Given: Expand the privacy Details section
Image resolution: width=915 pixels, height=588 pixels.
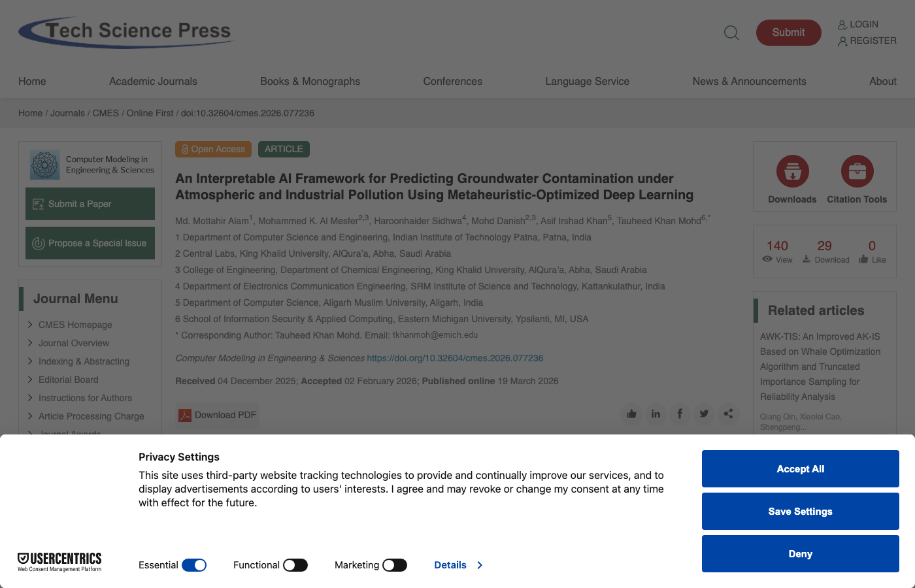Looking at the screenshot, I should pyautogui.click(x=458, y=564).
